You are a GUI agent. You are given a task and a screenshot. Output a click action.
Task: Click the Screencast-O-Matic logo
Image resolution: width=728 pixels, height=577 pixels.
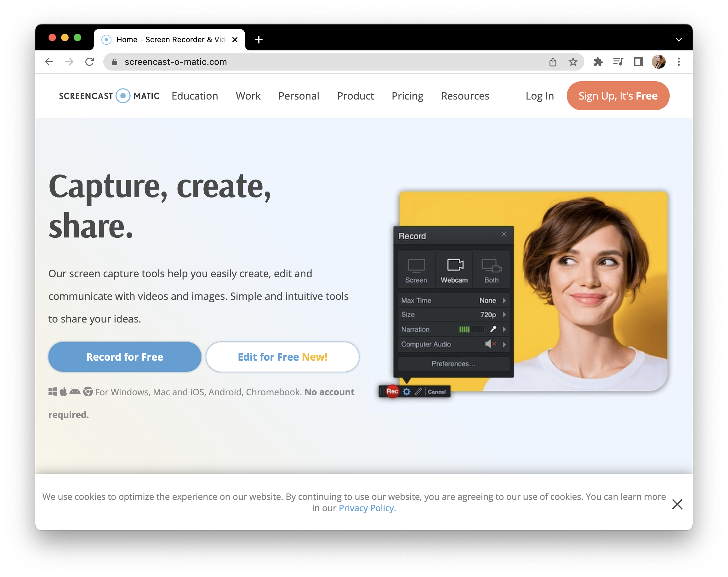tap(109, 96)
